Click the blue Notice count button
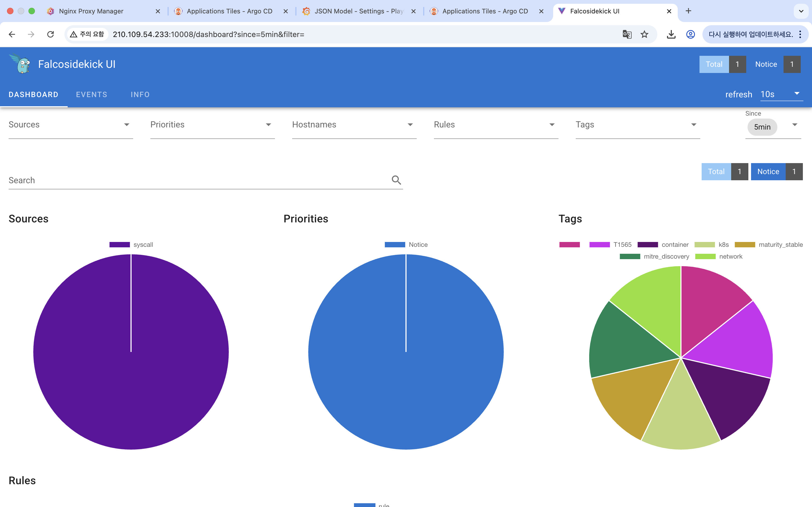The image size is (812, 507). [x=768, y=172]
